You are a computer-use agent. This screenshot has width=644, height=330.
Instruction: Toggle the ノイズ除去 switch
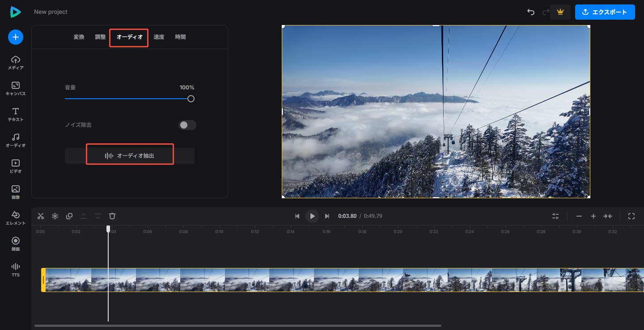pyautogui.click(x=187, y=125)
